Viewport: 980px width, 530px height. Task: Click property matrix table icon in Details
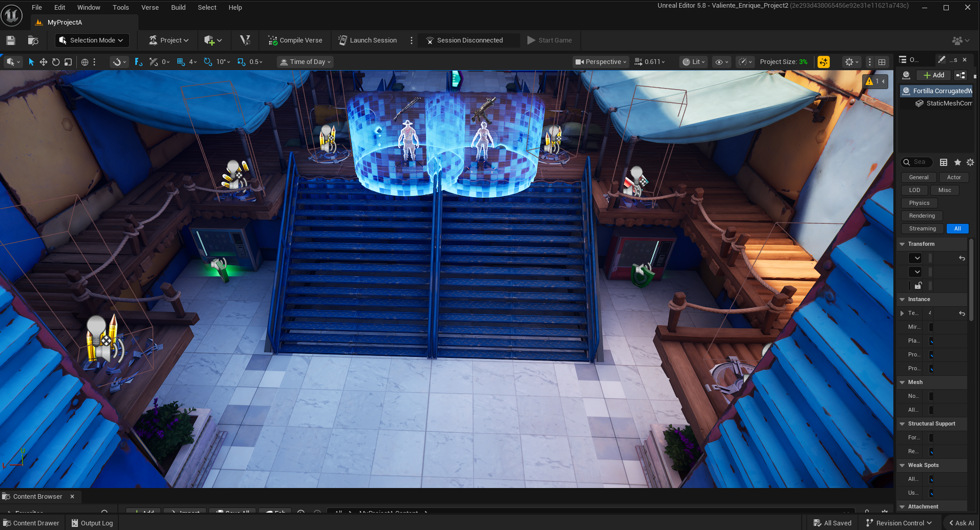[944, 162]
